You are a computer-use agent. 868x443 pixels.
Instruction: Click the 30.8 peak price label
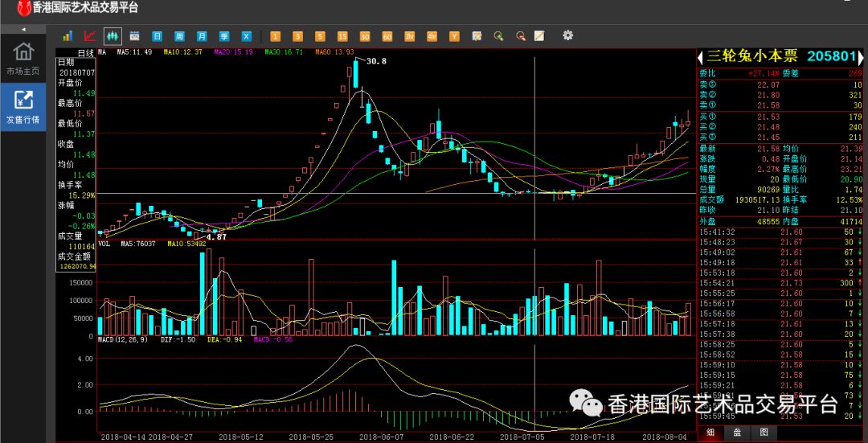pos(376,61)
